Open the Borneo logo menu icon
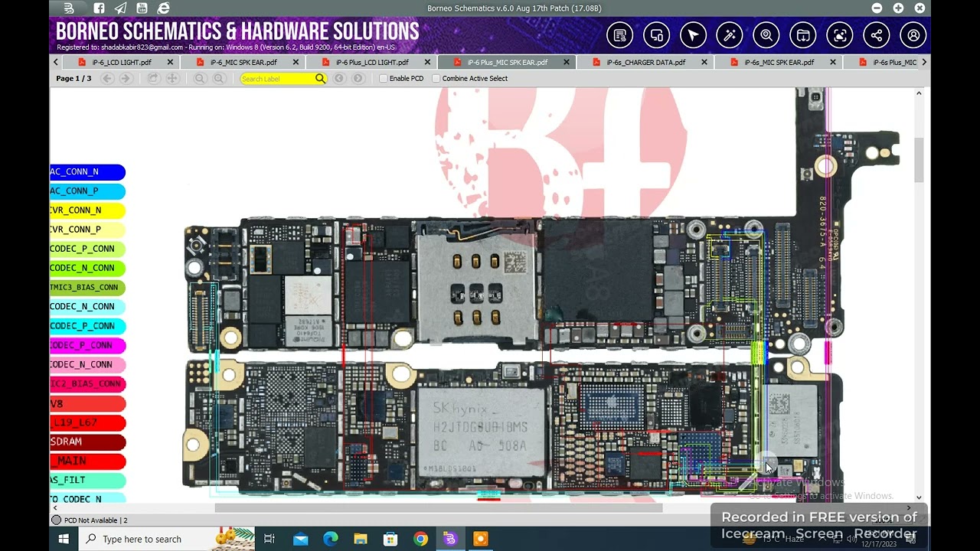 [69, 8]
